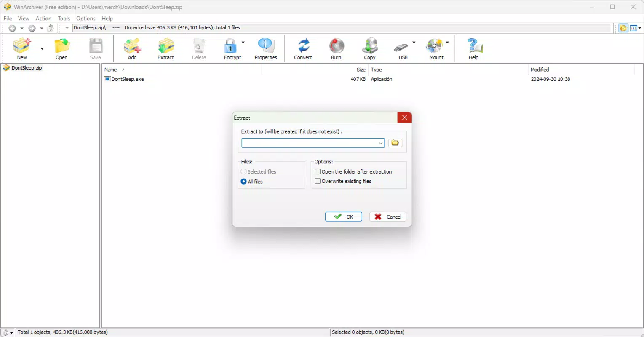The height and width of the screenshot is (337, 644).
Task: Go up one folder level
Action: (51, 28)
